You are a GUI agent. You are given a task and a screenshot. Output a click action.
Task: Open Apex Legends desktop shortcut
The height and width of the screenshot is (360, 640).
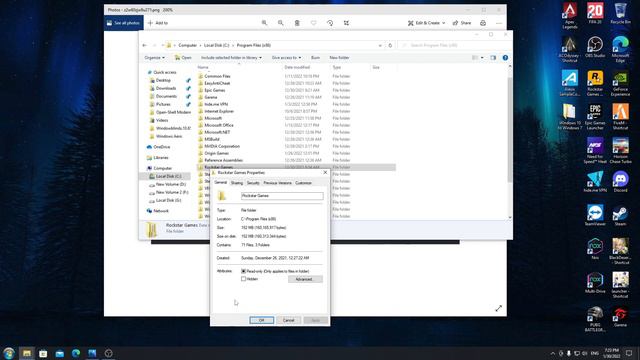coord(570,16)
